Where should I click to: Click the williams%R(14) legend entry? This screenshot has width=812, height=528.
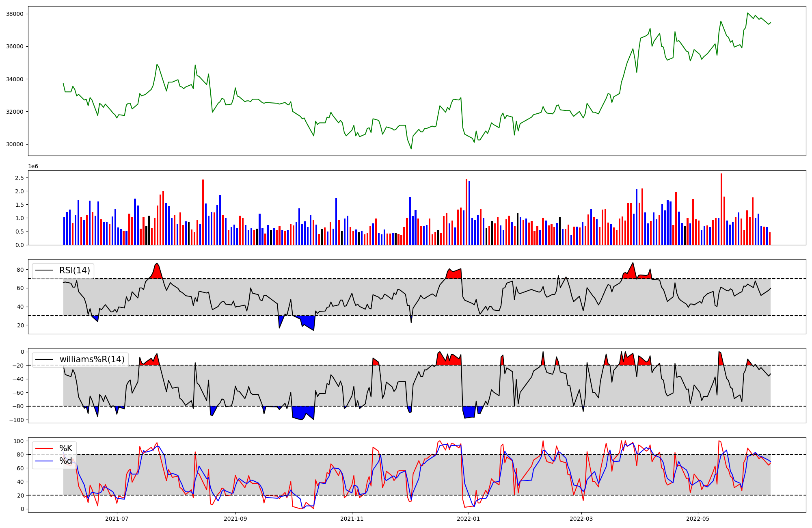tap(92, 359)
